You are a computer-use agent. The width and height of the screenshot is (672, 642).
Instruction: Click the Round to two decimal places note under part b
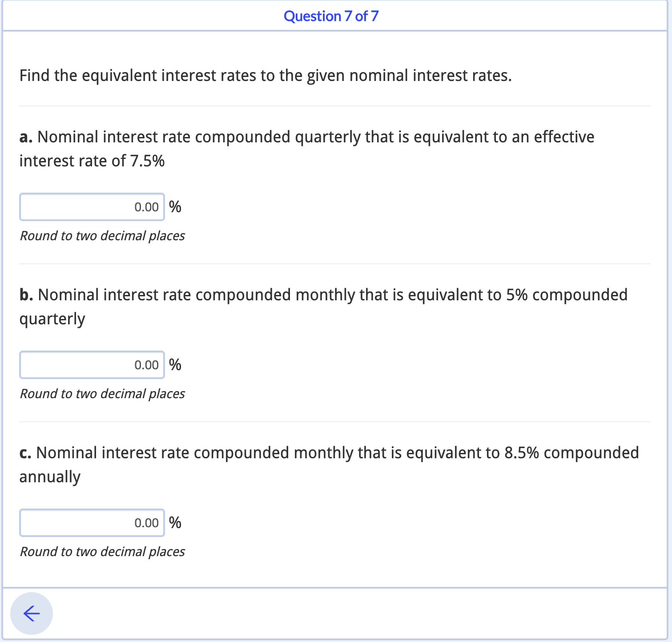coord(102,393)
